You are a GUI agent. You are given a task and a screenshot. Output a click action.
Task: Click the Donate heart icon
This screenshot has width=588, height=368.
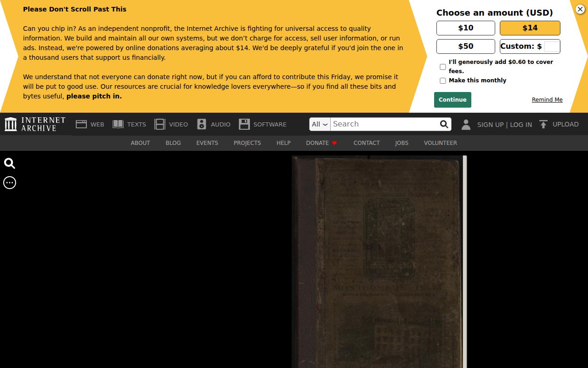tap(334, 143)
